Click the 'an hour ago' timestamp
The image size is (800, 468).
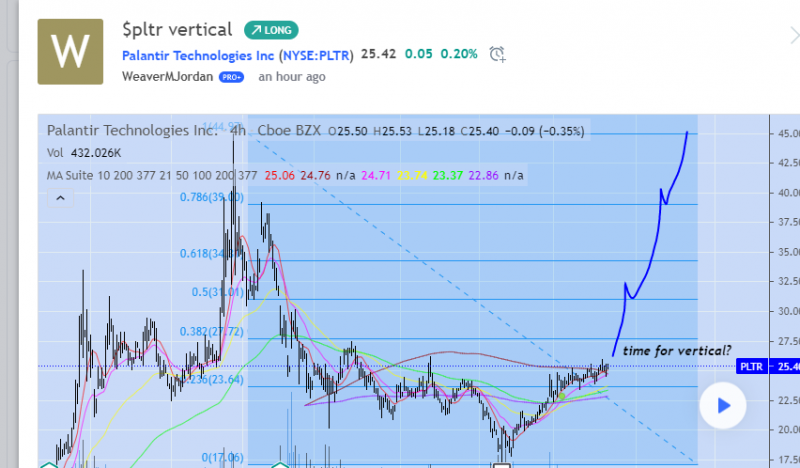[x=290, y=76]
